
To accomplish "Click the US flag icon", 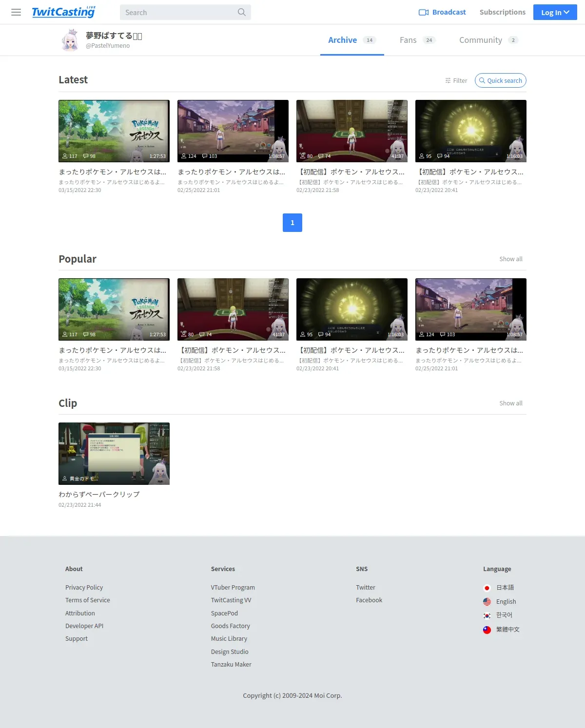I will 487,602.
